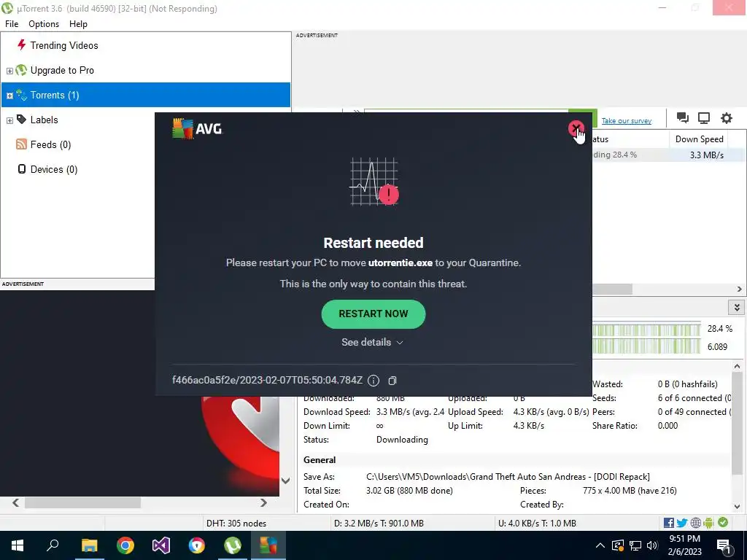Click upload stats U: 4.0 KB/s in status bar

[x=537, y=524]
